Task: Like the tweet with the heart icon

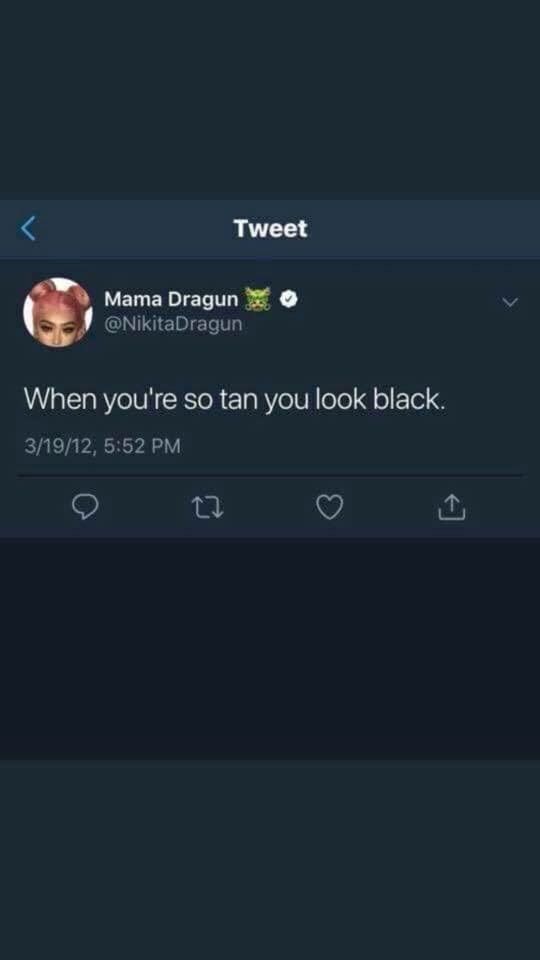Action: pos(330,507)
